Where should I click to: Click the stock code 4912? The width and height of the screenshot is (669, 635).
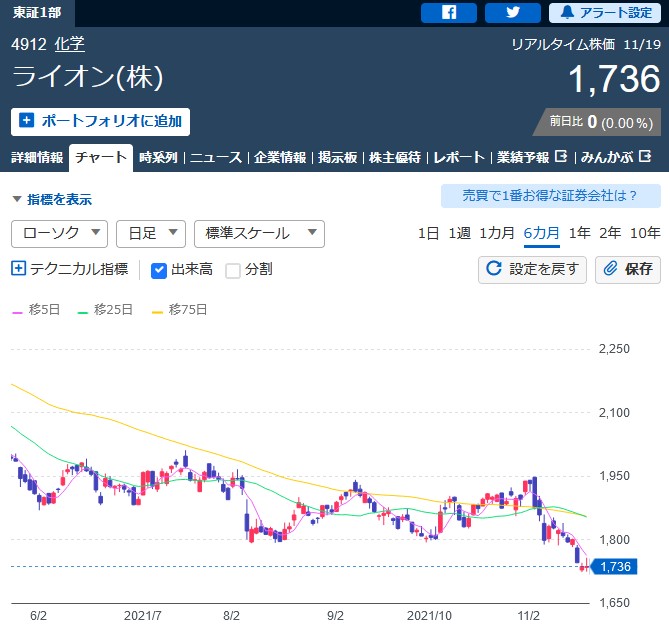29,44
